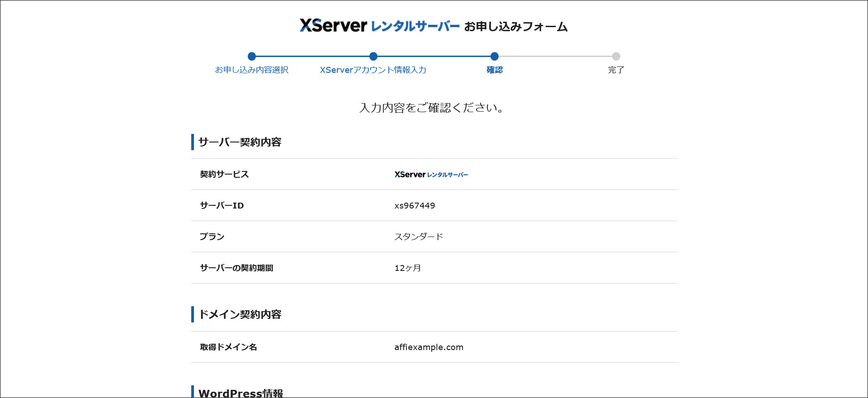Click the server ID value xs967449
868x398 pixels.
pos(415,206)
